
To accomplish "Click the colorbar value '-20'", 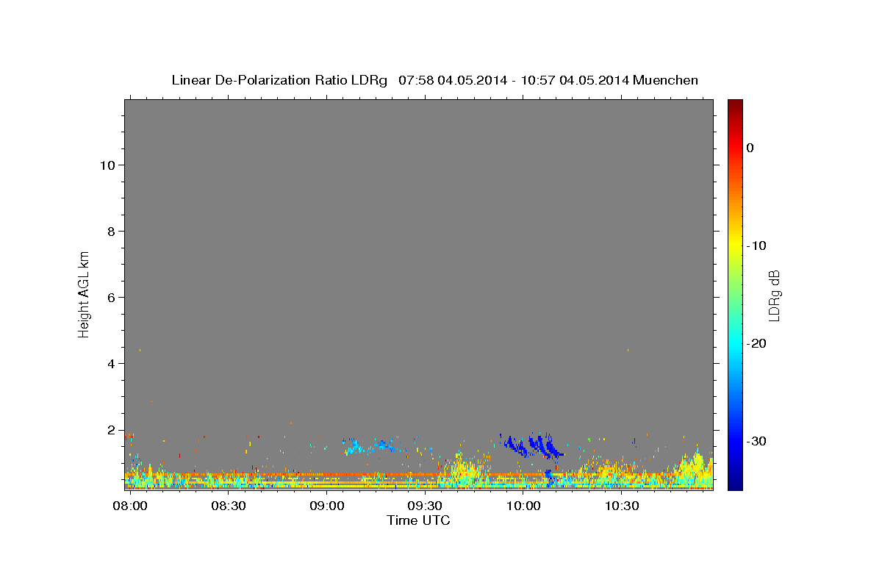I will 757,343.
